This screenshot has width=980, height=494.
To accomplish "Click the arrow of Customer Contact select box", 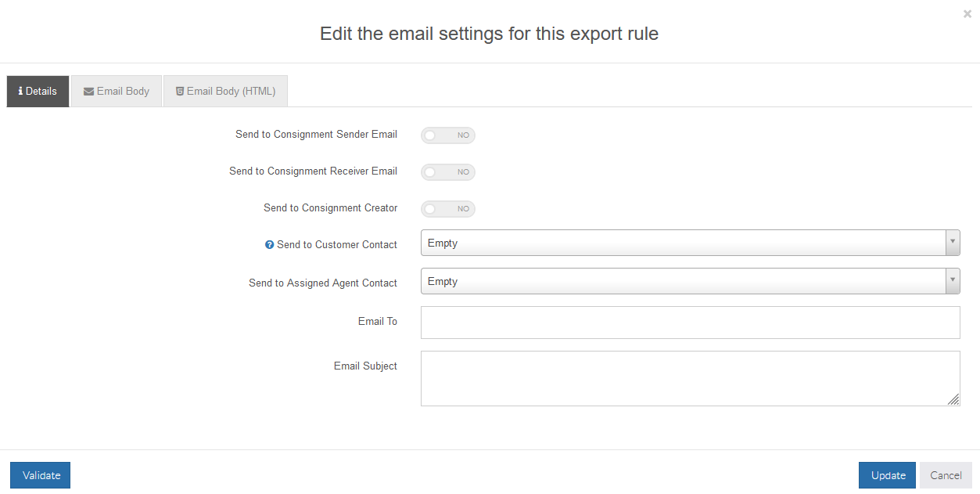I will pyautogui.click(x=952, y=243).
